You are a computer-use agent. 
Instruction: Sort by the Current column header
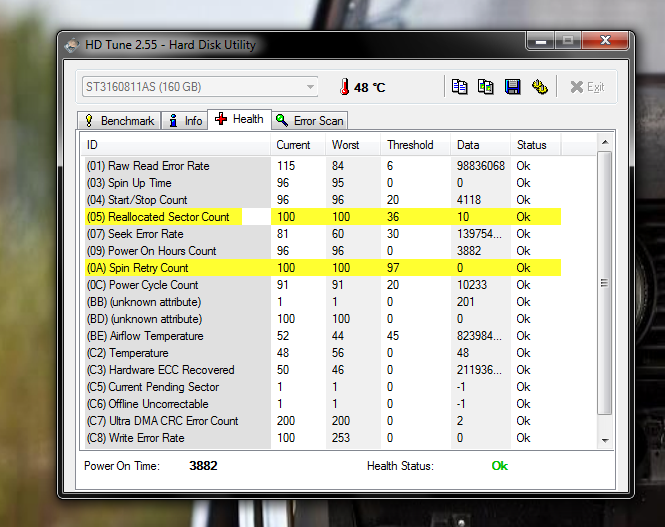pos(298,145)
